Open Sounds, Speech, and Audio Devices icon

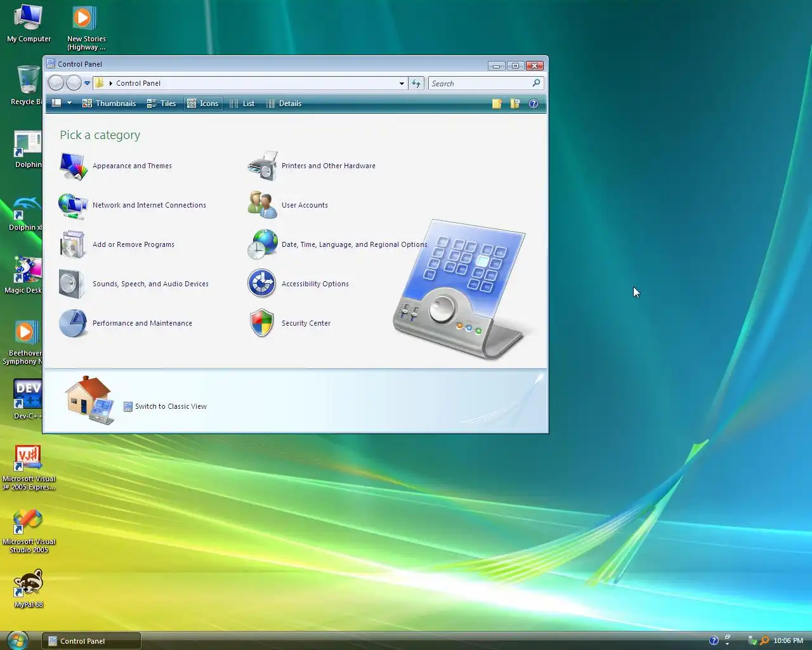(72, 284)
